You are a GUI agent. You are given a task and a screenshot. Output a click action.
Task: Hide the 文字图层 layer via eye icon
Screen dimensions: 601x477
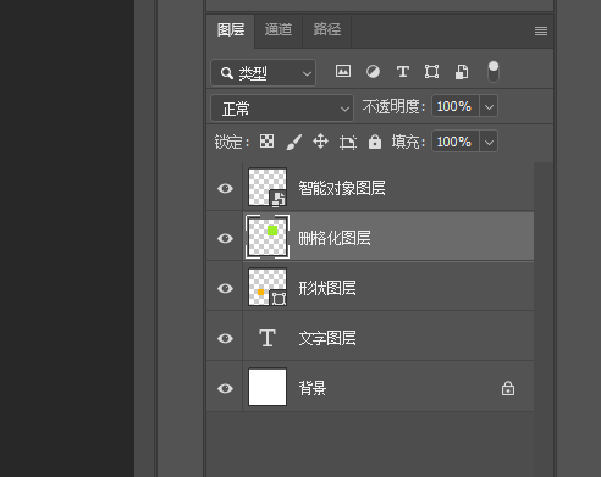225,338
